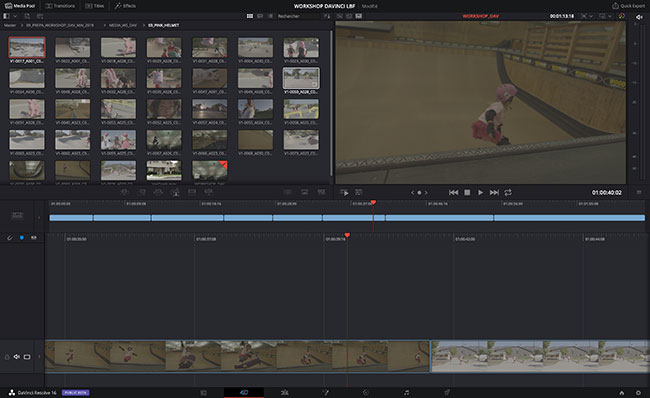Select the 03_PINK_HELMET breadcrumb
This screenshot has width=650, height=398.
164,25
